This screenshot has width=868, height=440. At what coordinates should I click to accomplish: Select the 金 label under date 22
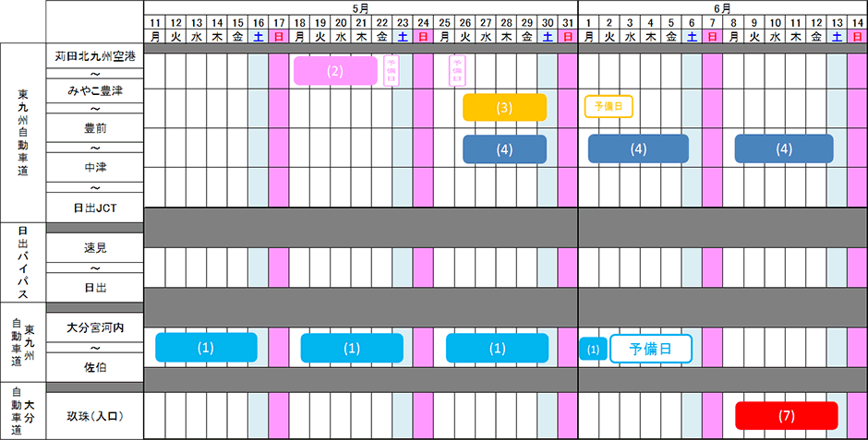click(382, 37)
